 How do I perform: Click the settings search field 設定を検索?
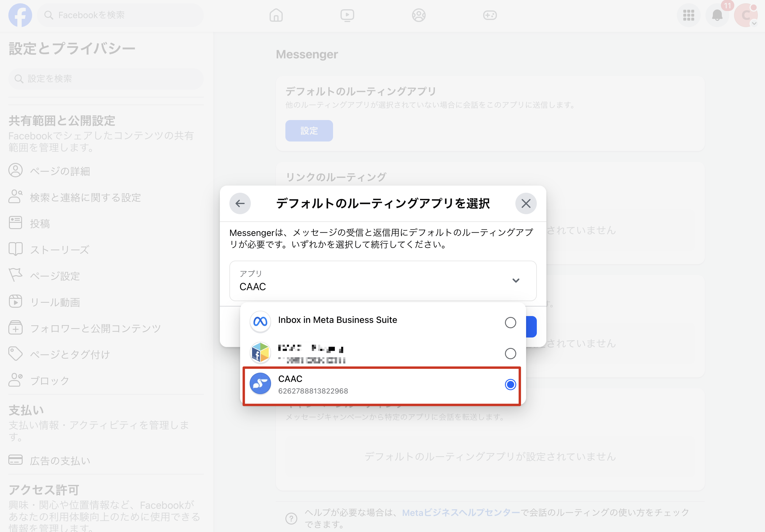point(106,79)
